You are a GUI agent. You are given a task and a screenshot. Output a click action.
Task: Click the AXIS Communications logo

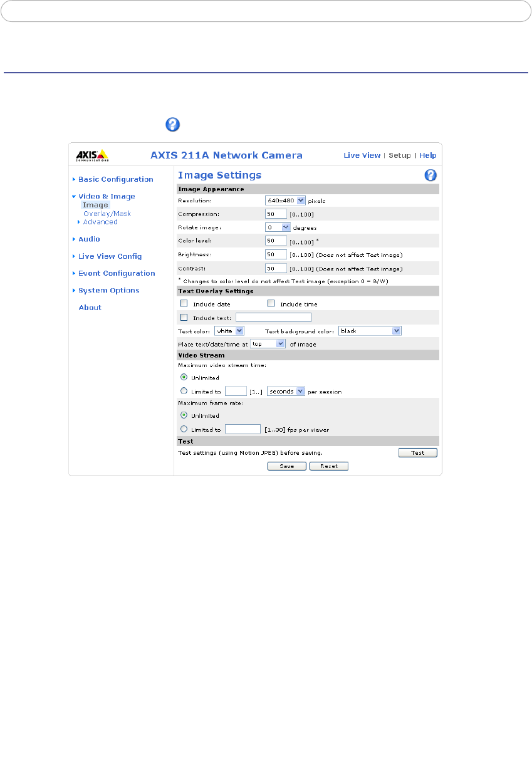(91, 155)
